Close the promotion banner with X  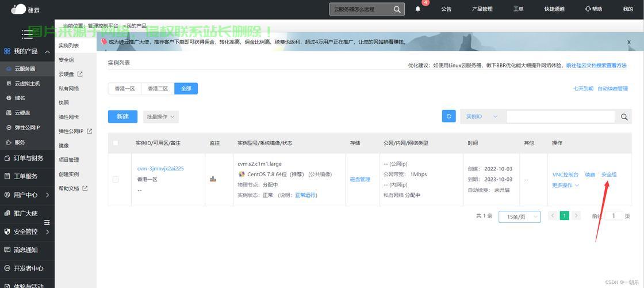point(629,42)
